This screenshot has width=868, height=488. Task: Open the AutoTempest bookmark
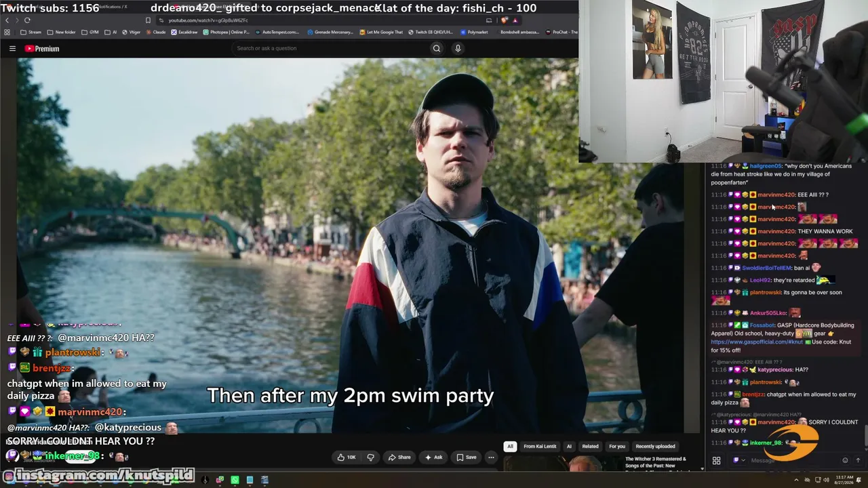[277, 32]
